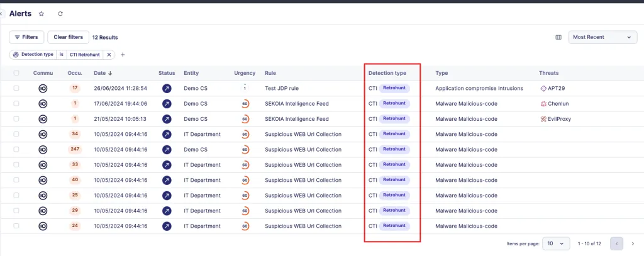Tick checkbox for alert with 29 occurrences
The width and height of the screenshot is (644, 256).
coord(16,210)
